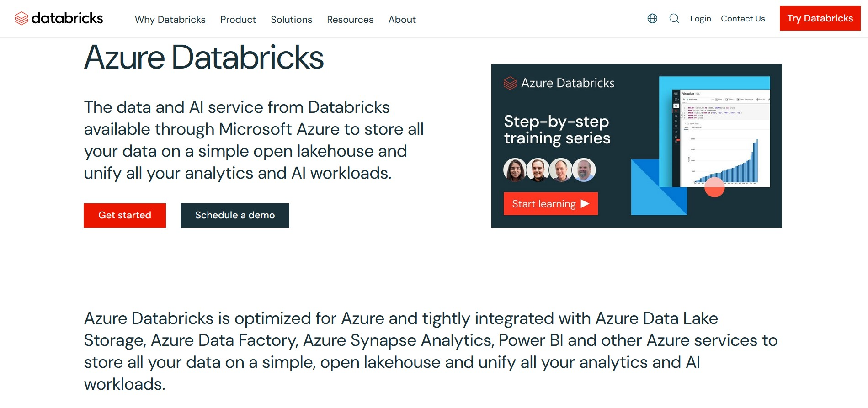The image size is (868, 408).
Task: Click the third presenter avatar photo
Action: [561, 170]
